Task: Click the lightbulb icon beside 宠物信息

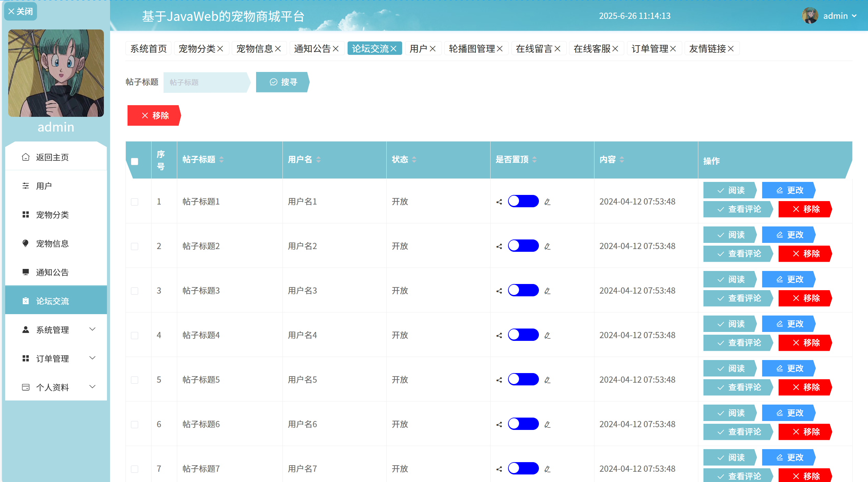Action: tap(26, 243)
